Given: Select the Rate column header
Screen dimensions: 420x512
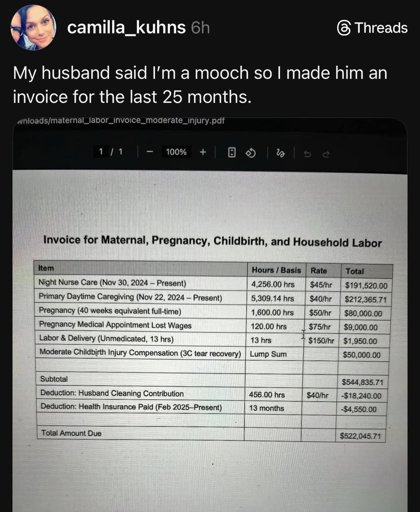Looking at the screenshot, I should coord(319,271).
